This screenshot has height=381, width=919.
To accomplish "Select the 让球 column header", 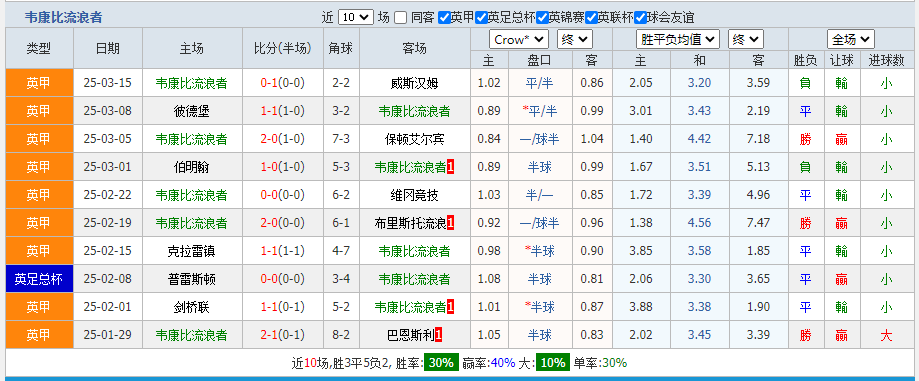I will point(842,60).
